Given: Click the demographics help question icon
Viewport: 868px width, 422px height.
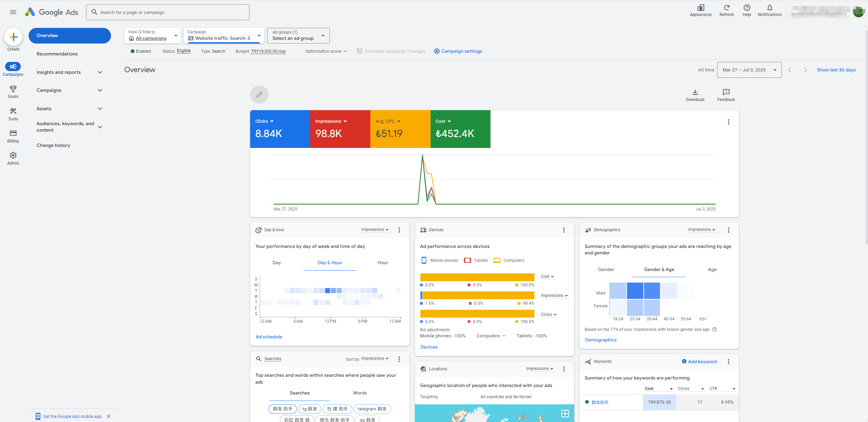Looking at the screenshot, I should click(x=714, y=329).
